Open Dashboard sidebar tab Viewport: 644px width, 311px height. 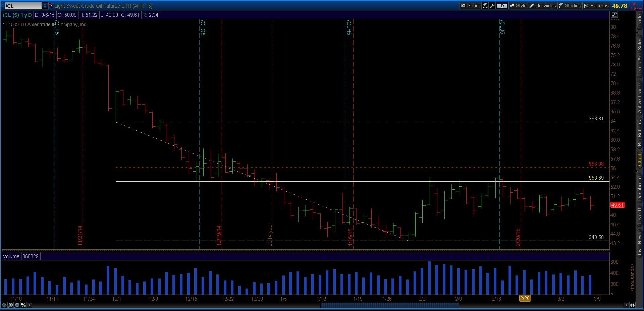pyautogui.click(x=640, y=188)
